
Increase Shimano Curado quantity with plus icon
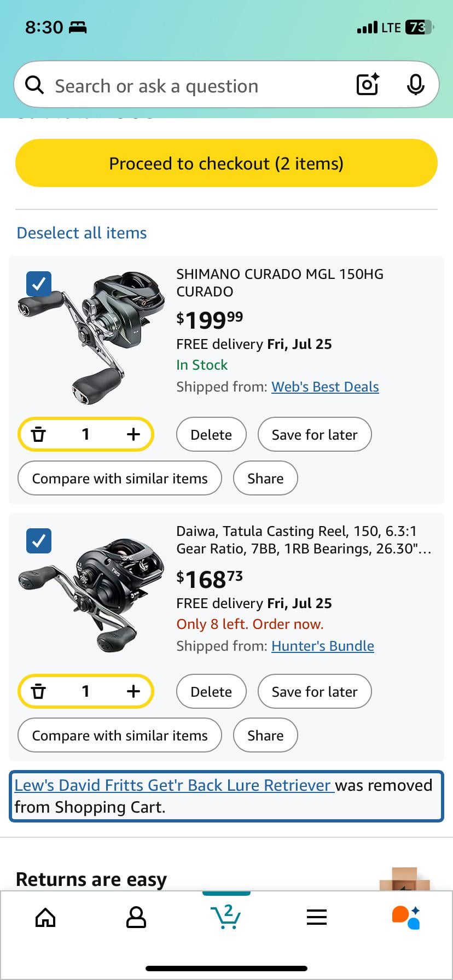point(133,434)
